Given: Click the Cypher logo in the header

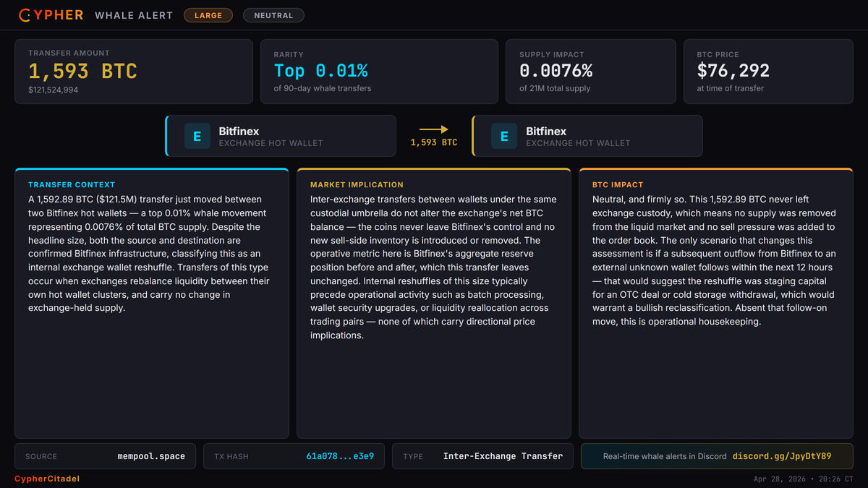Looking at the screenshot, I should tap(51, 14).
